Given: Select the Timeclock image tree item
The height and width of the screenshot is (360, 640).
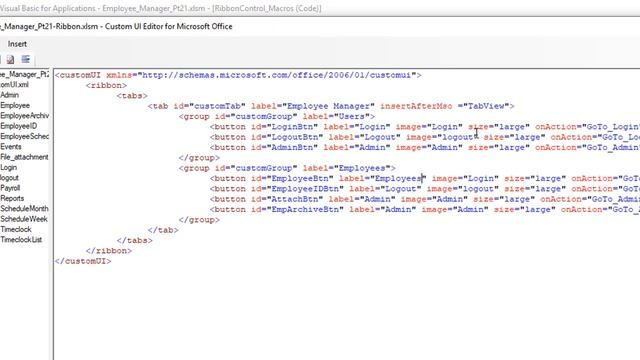Looking at the screenshot, I should (x=16, y=229).
